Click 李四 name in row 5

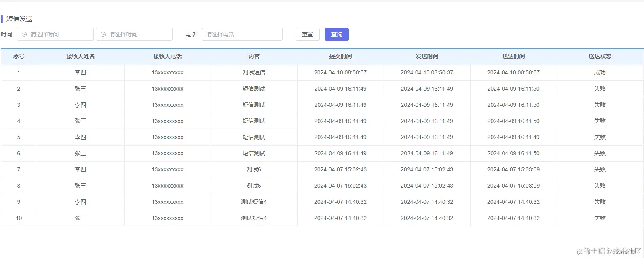(80, 137)
